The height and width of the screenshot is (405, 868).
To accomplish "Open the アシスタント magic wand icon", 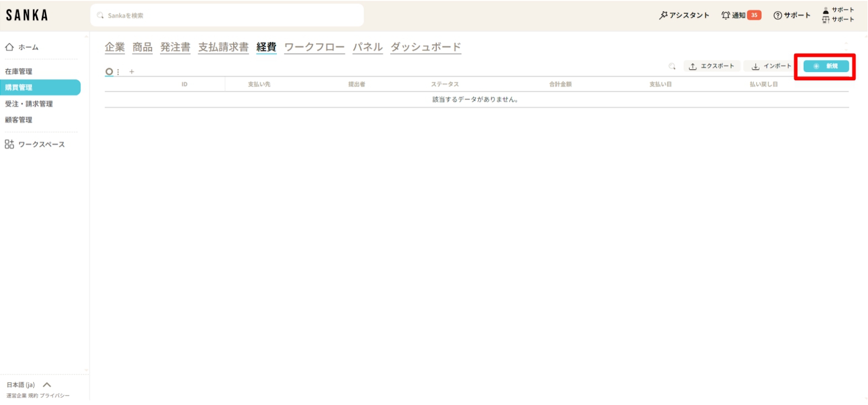I will (x=663, y=15).
